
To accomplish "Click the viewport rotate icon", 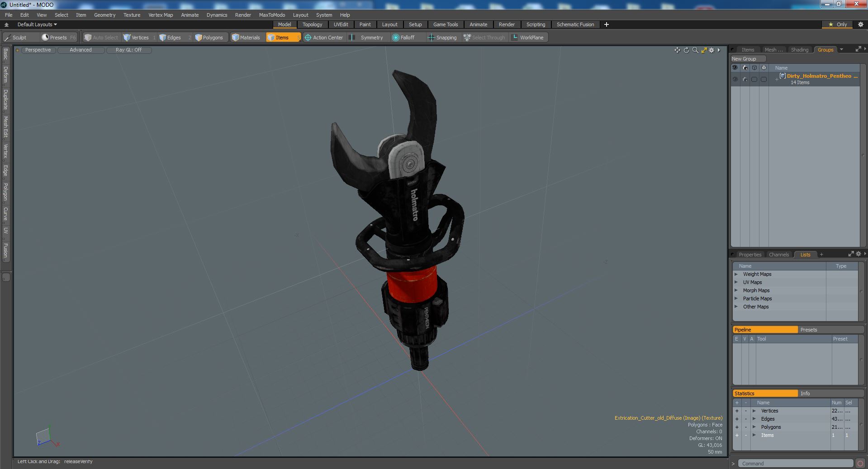I will click(x=686, y=50).
